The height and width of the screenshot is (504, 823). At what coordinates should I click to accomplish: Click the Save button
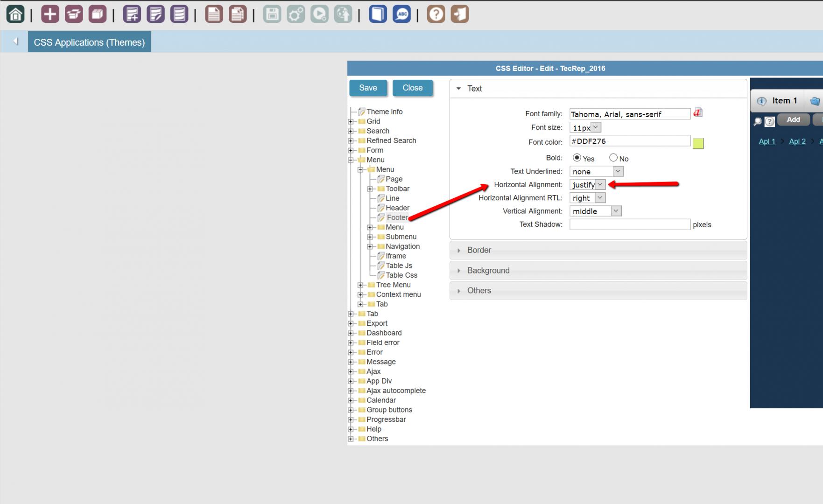pos(368,88)
